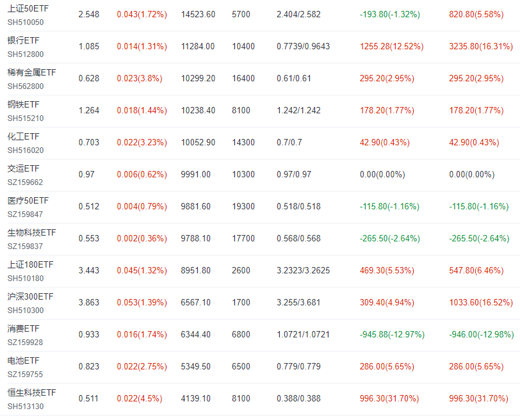The width and height of the screenshot is (520, 420).
Task: Click the price 3.863
Action: [x=89, y=303]
